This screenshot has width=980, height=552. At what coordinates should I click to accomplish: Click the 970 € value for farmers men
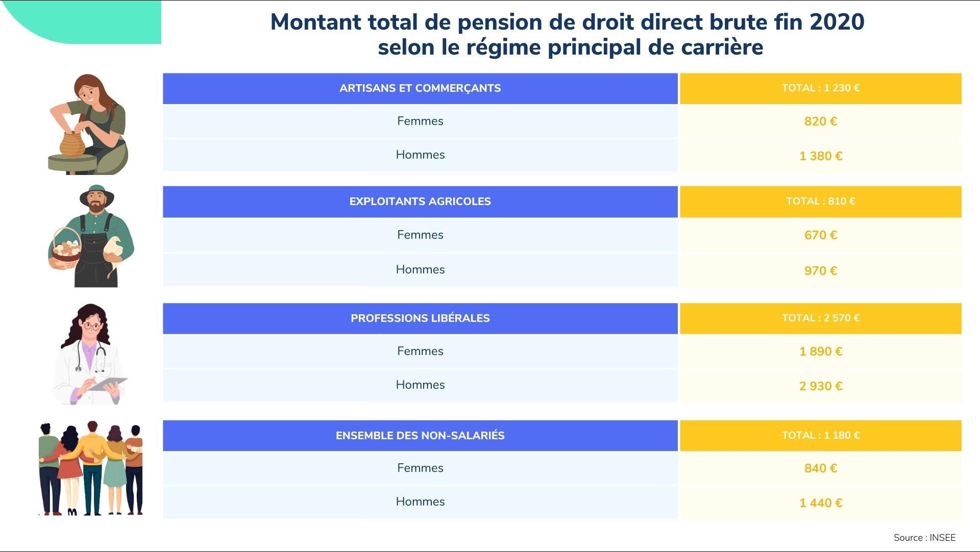820,271
